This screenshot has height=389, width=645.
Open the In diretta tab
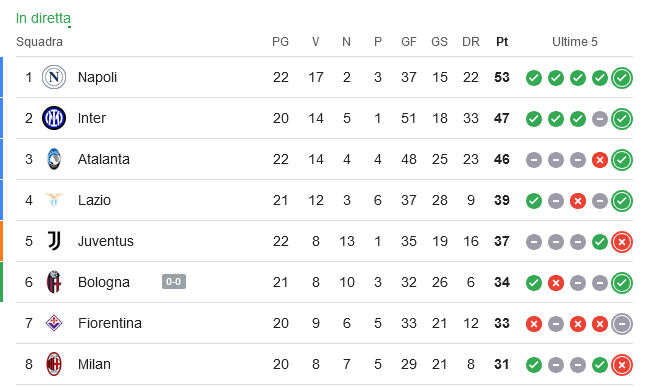click(x=43, y=18)
